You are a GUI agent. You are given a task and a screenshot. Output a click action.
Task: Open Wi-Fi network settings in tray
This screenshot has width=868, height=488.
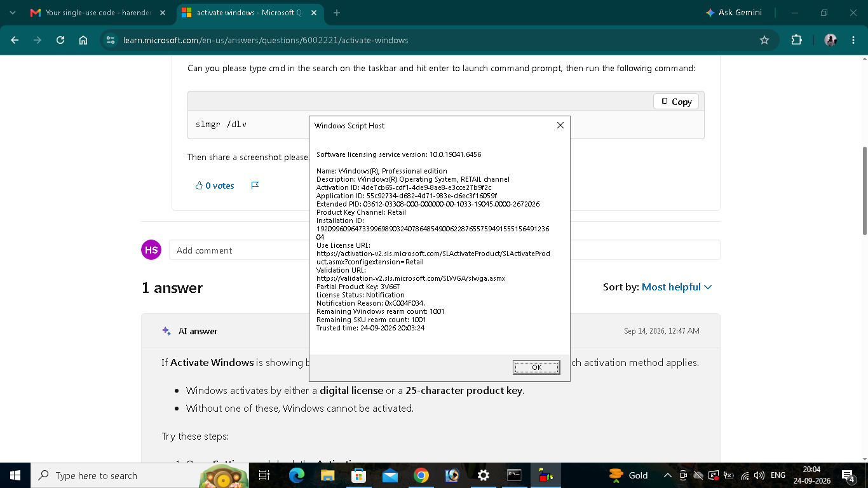pyautogui.click(x=744, y=475)
